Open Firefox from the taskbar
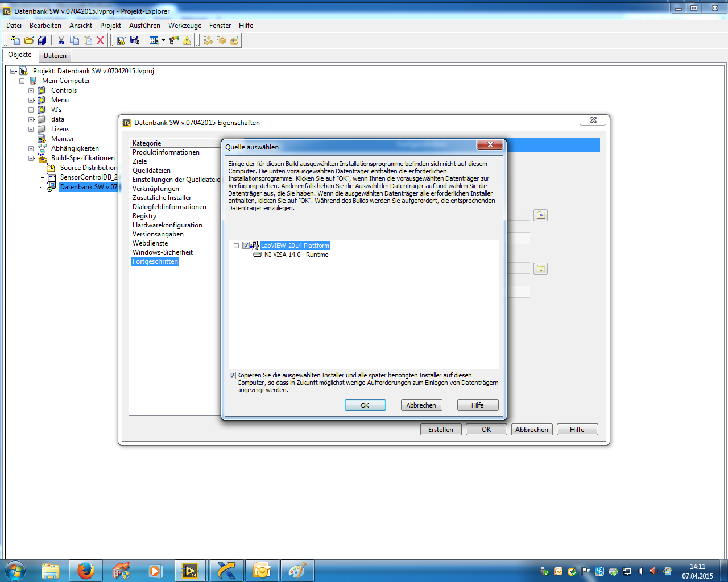 coord(86,571)
